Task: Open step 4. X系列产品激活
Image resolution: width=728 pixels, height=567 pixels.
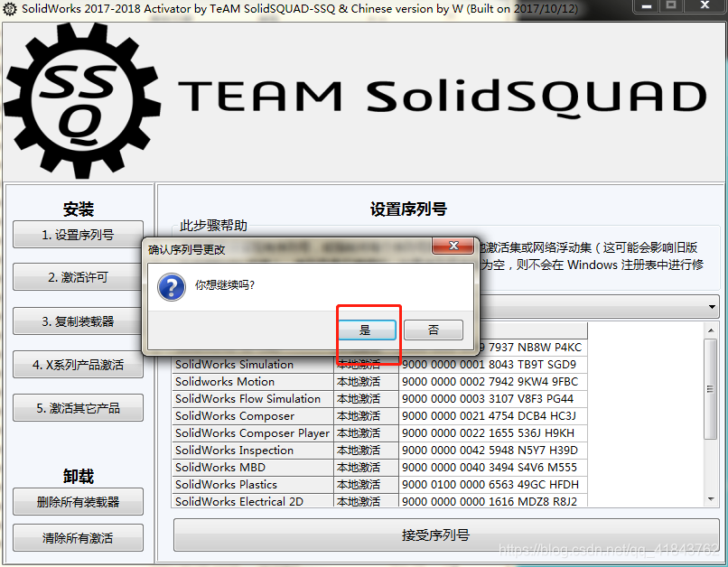Action: 78,365
